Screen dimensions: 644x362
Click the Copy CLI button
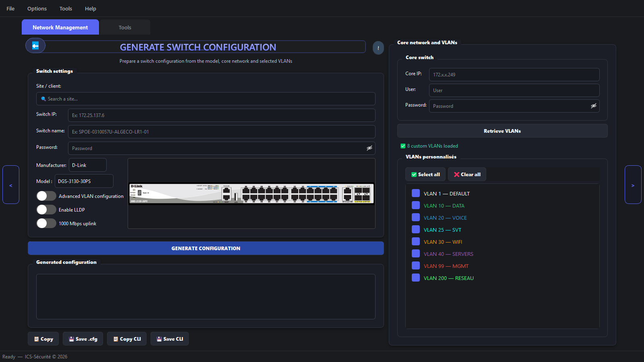click(x=127, y=339)
